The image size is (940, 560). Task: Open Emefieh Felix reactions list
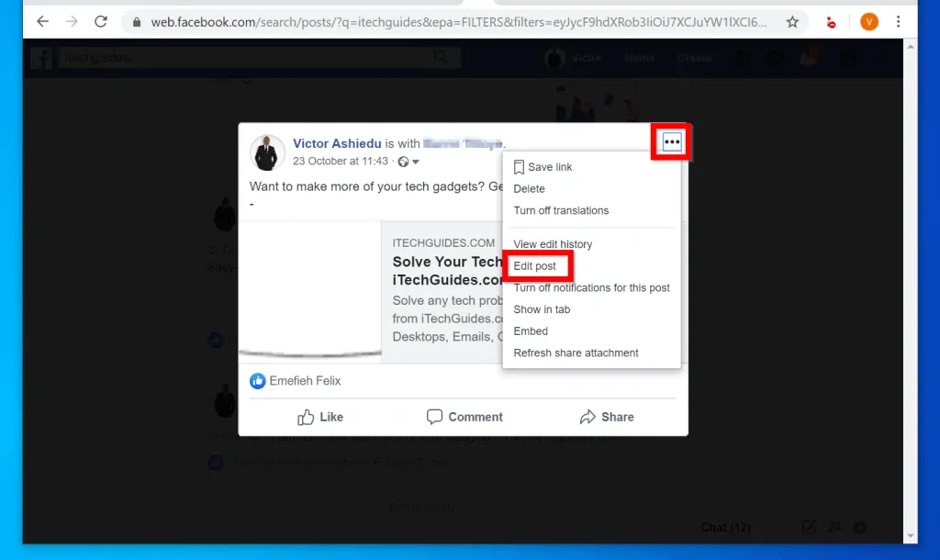(x=304, y=380)
